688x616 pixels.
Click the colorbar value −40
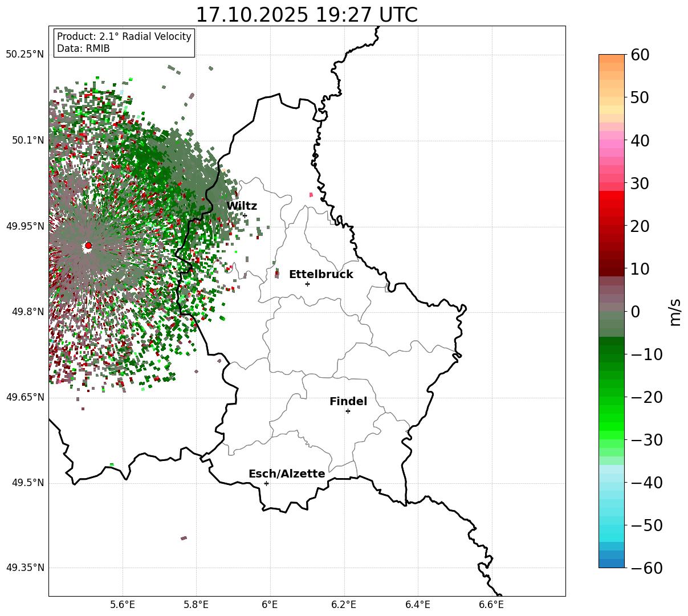click(646, 483)
